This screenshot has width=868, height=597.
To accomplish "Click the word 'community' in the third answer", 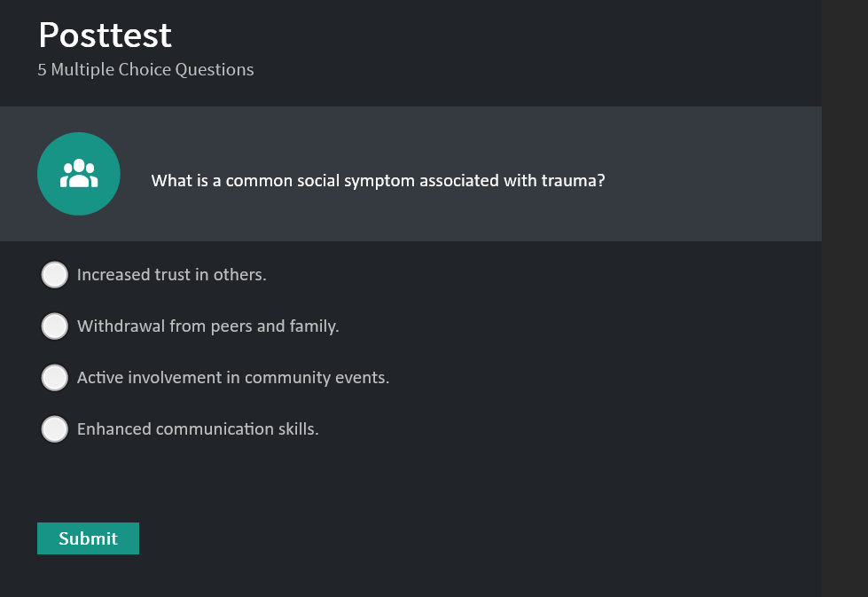I will point(287,378).
